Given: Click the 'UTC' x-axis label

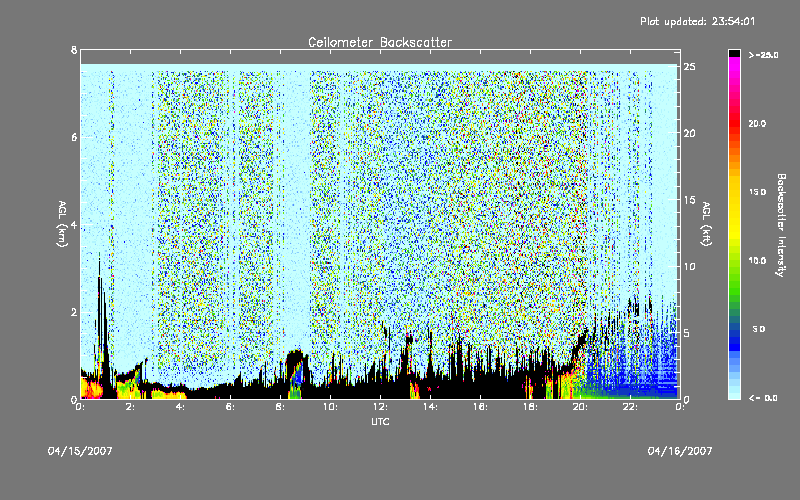Looking at the screenshot, I should tap(380, 421).
